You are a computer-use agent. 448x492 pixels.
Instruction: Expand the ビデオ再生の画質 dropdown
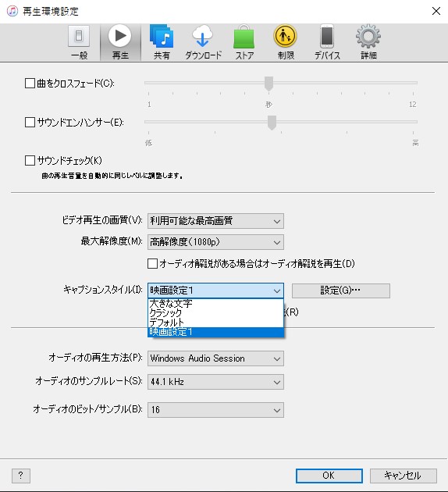click(215, 221)
